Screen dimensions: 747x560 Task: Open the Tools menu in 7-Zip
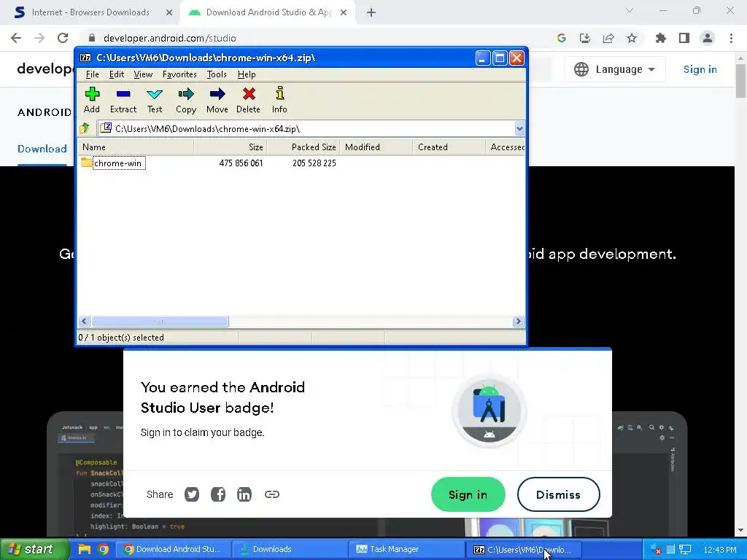point(217,74)
